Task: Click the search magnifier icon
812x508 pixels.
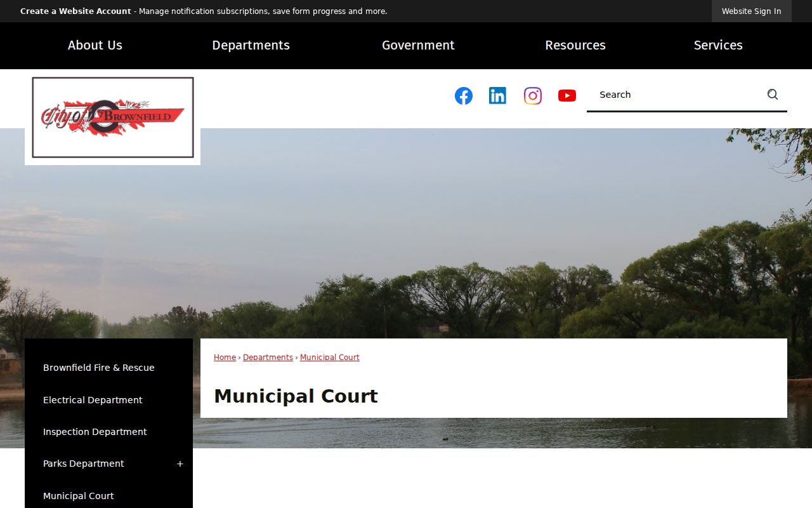Action: click(773, 95)
